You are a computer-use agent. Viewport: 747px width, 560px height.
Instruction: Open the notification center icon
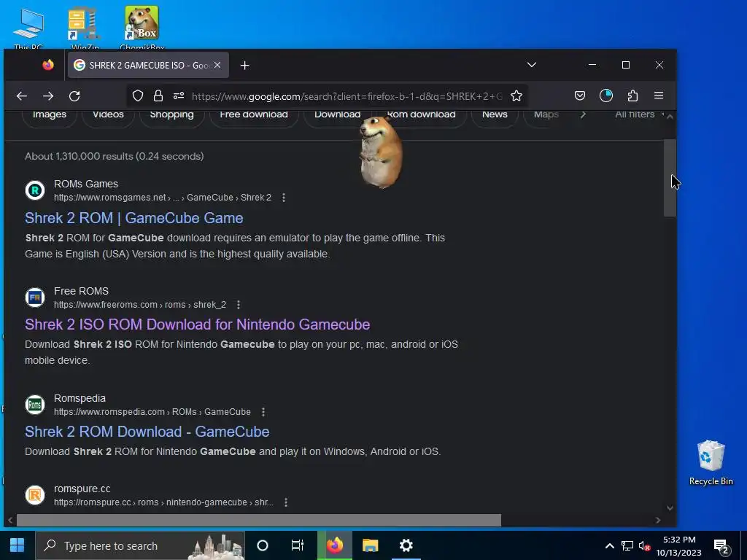point(721,546)
